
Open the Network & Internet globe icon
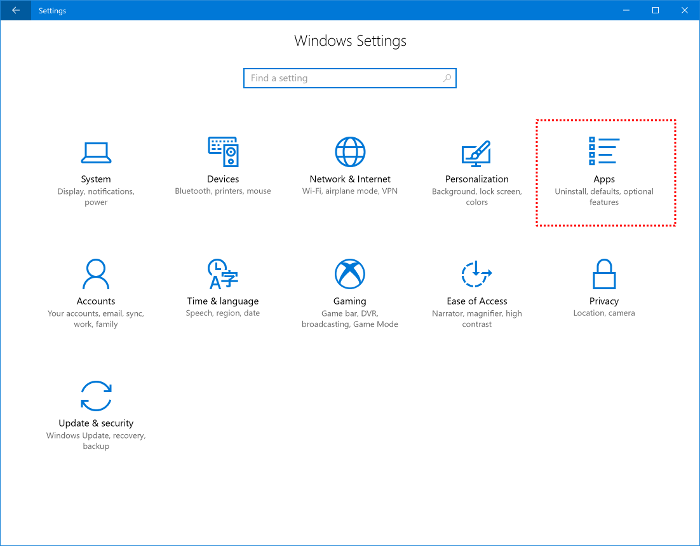tap(350, 152)
